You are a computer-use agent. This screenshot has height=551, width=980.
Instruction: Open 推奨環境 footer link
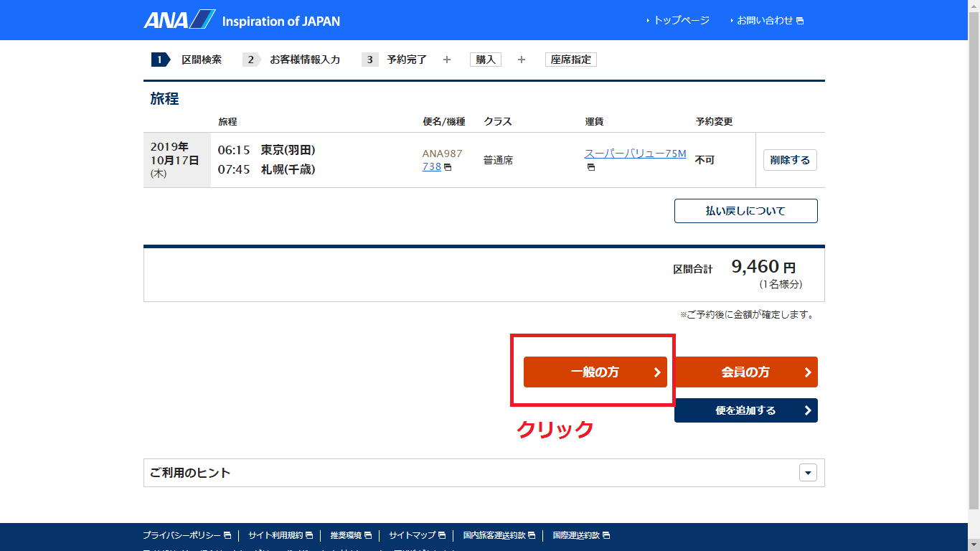click(346, 535)
